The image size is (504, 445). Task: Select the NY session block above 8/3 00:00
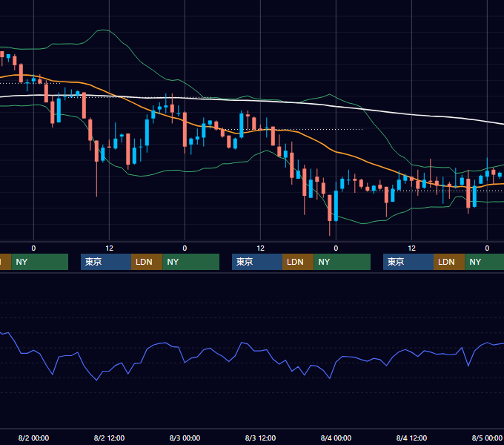tap(191, 262)
